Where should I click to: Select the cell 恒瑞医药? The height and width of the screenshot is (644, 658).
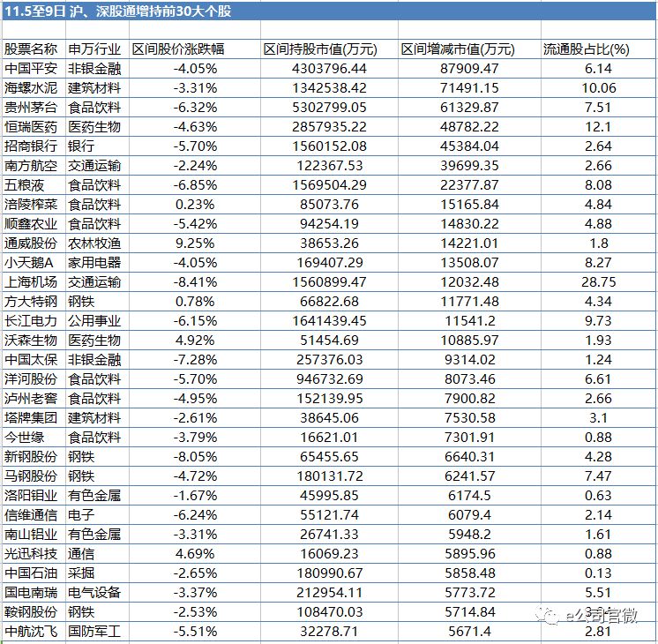coord(31,126)
